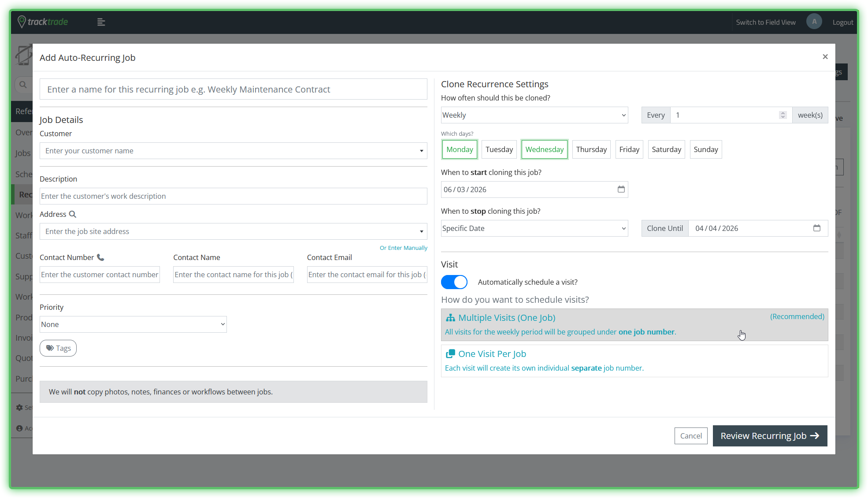Click the address search magnifier icon
Viewport: 868px width, 498px height.
73,214
